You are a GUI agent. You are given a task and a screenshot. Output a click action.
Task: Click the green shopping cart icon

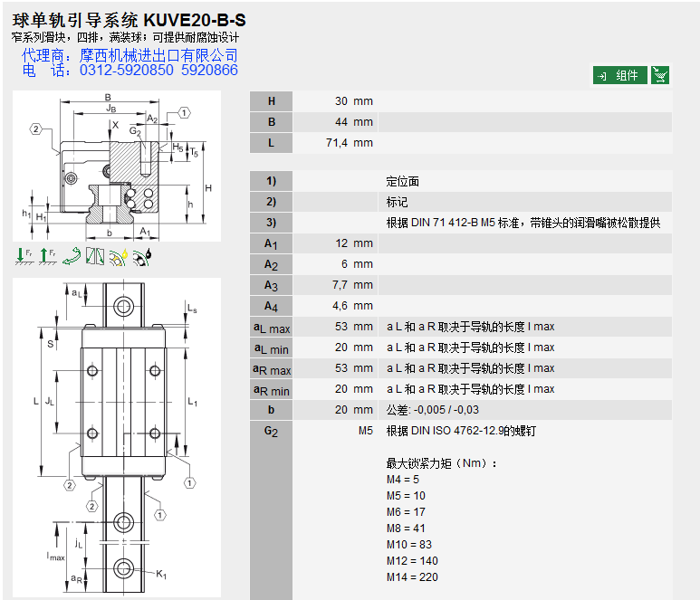pos(660,75)
